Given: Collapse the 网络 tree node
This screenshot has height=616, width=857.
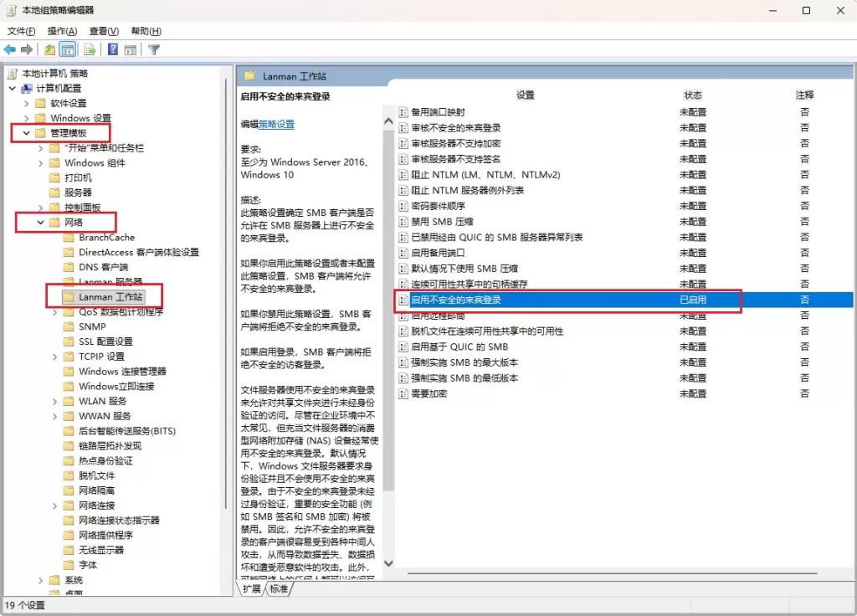Looking at the screenshot, I should click(39, 222).
